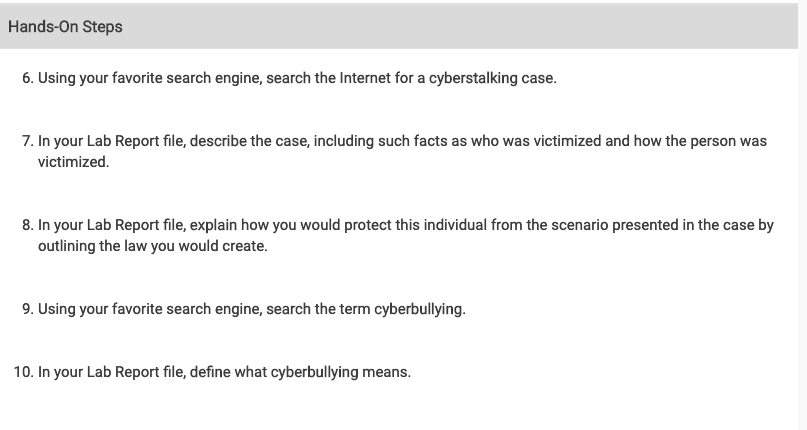Click the number 9 list marker

coord(28,309)
